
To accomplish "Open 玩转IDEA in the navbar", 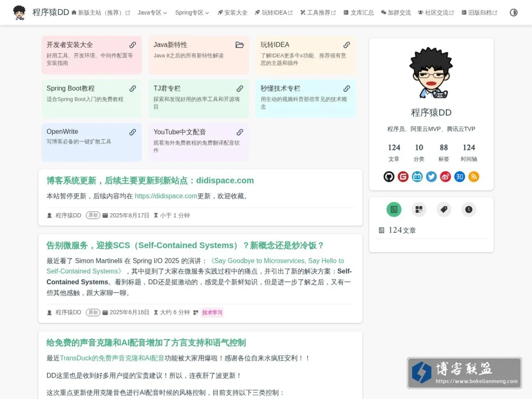I will point(274,12).
